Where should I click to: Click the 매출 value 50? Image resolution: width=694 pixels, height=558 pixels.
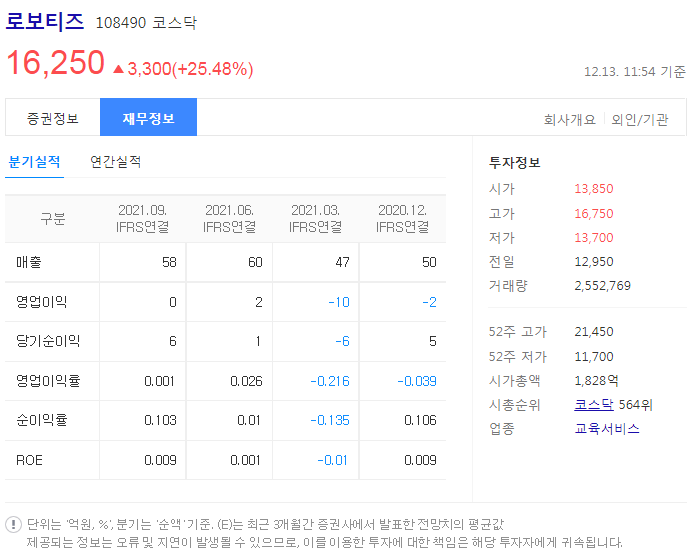click(429, 262)
